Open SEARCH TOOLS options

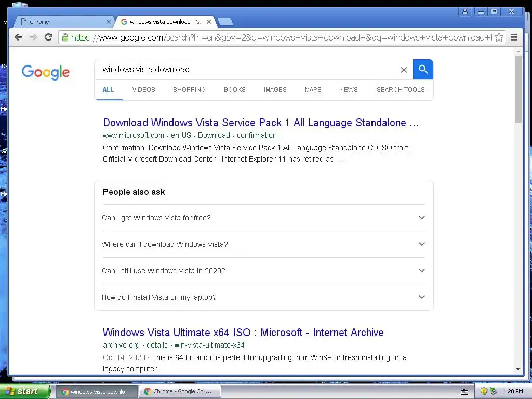coord(401,90)
